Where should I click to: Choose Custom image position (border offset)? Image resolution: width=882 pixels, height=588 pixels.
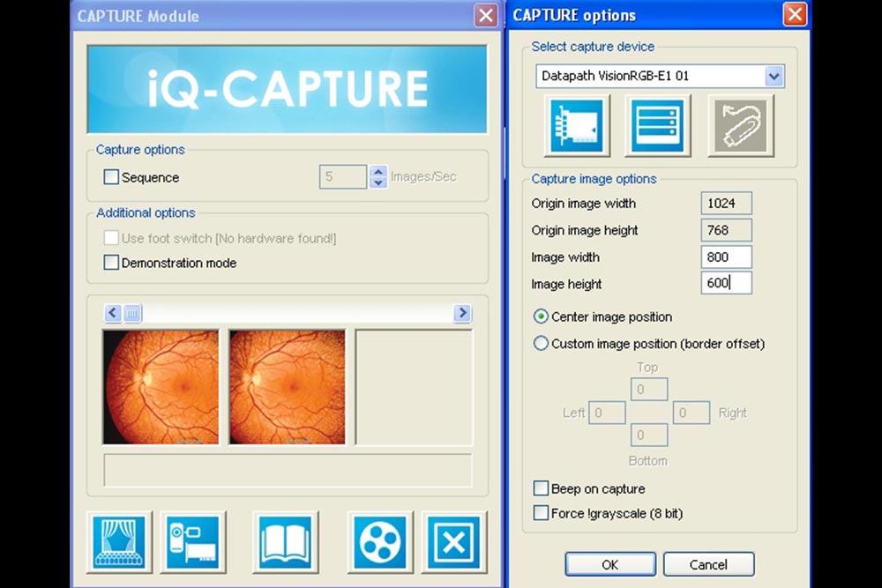541,343
